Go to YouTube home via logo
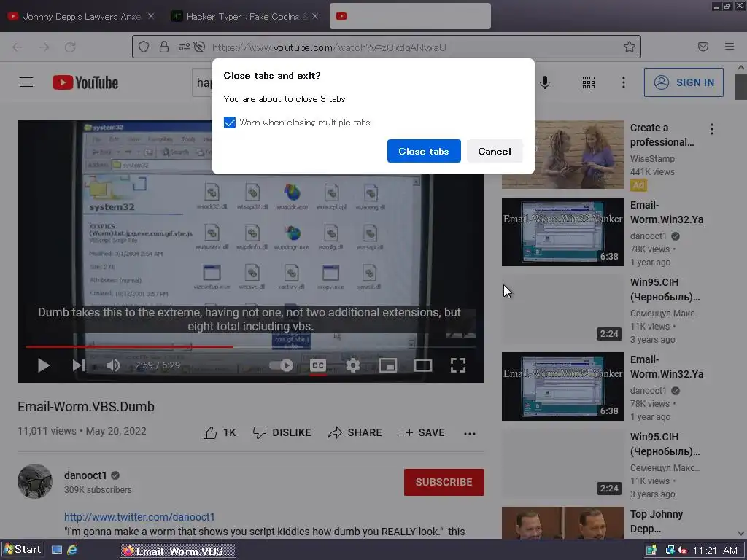 pyautogui.click(x=85, y=82)
